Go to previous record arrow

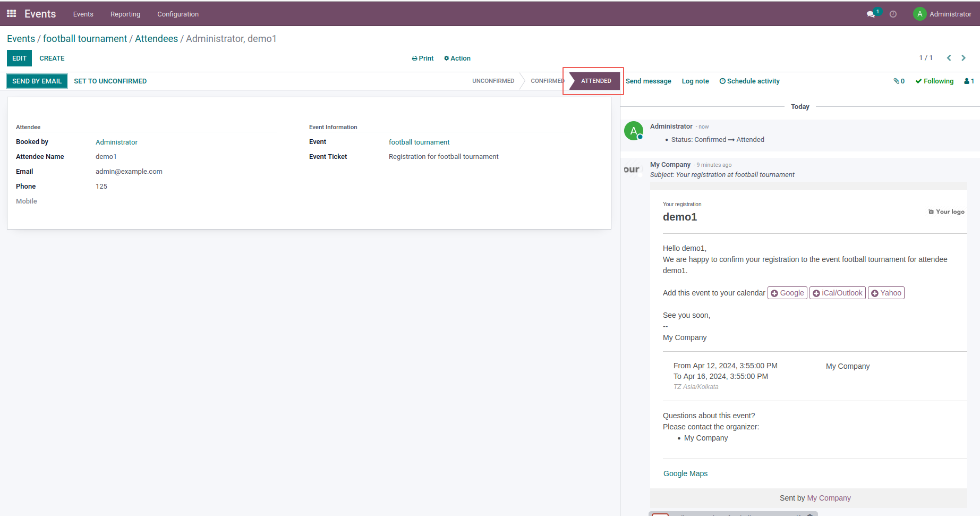[949, 58]
